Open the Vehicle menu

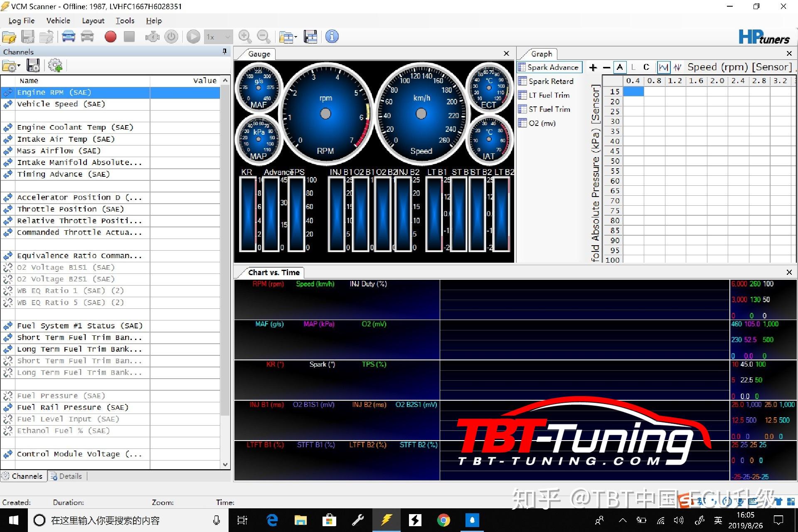coord(58,21)
